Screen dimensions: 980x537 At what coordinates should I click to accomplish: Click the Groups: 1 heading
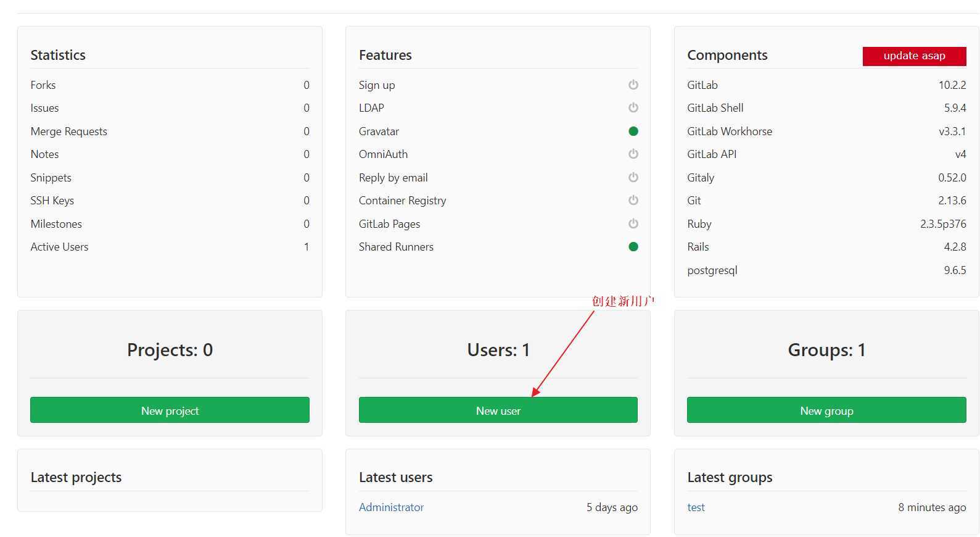tap(826, 350)
